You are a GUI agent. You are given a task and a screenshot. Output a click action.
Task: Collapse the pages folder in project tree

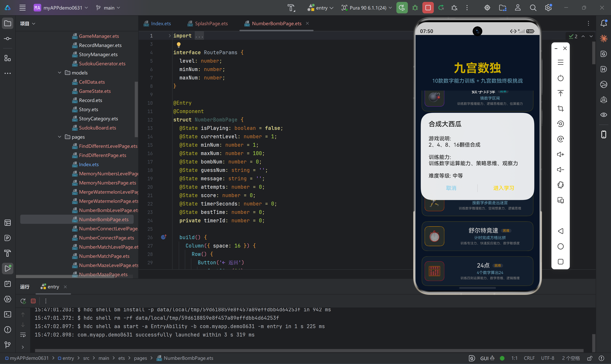coord(60,137)
